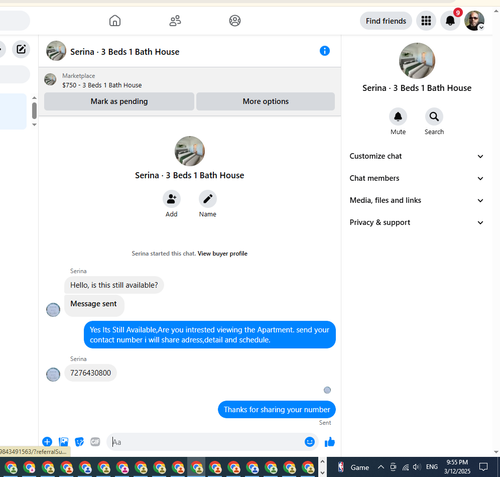Click the 'Message sent' bubble
This screenshot has width=500, height=477.
pos(94,305)
